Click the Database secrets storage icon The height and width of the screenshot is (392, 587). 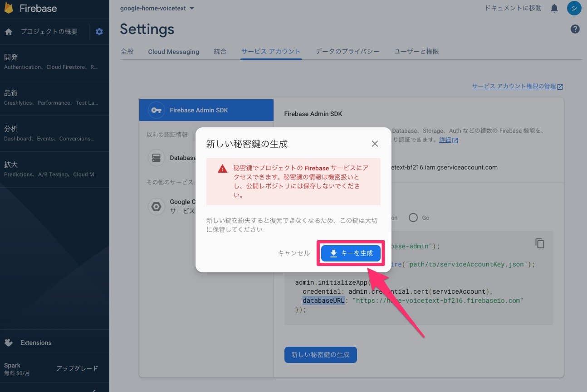click(x=157, y=158)
